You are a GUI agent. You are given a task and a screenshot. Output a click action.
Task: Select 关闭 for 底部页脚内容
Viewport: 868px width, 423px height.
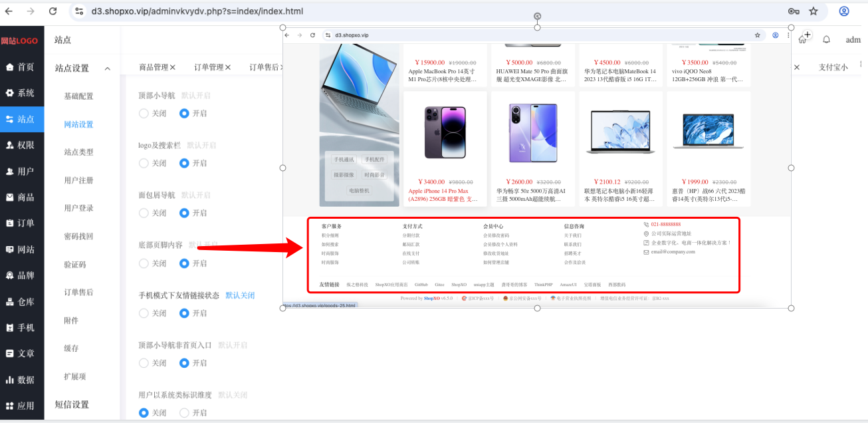tap(144, 263)
